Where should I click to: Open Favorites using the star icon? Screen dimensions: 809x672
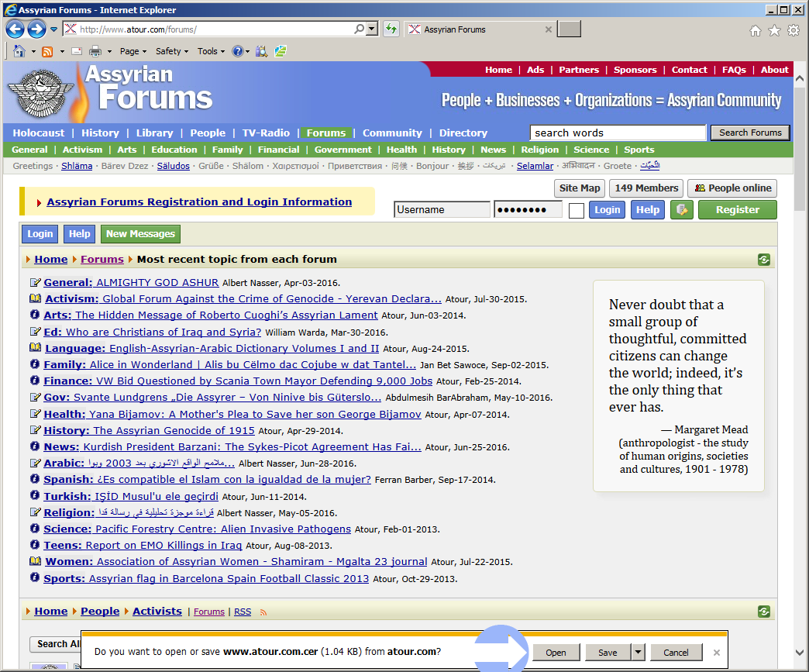coord(774,31)
